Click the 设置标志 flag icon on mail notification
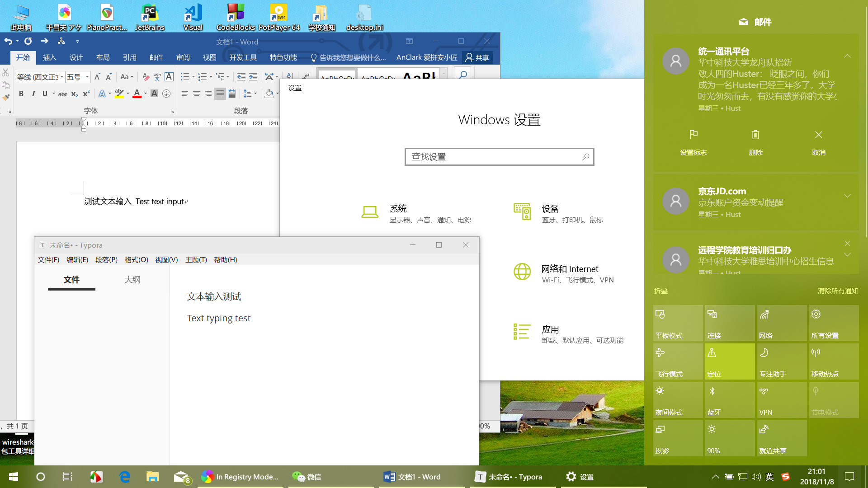This screenshot has width=868, height=488. 693,135
